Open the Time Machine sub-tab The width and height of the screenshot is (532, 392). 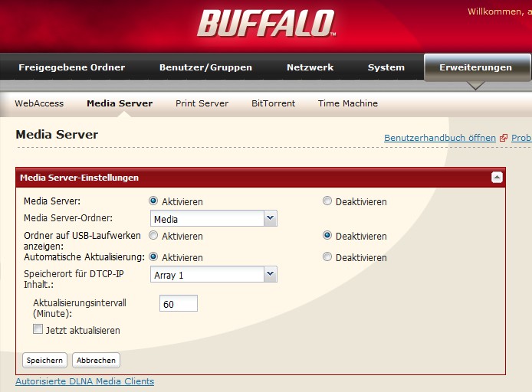coord(348,103)
